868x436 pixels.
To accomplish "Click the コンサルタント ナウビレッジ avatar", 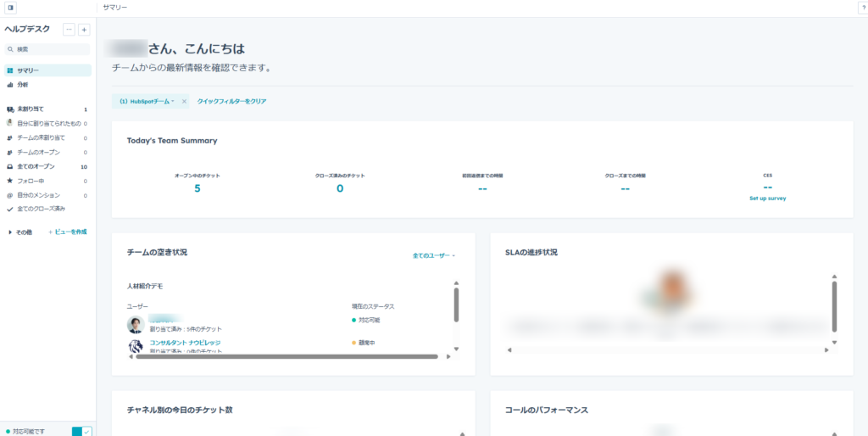I will point(136,347).
